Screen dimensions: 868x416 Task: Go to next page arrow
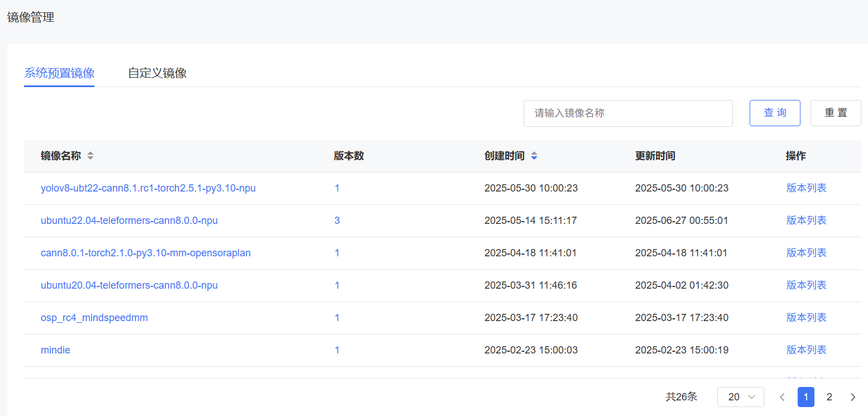tap(852, 397)
